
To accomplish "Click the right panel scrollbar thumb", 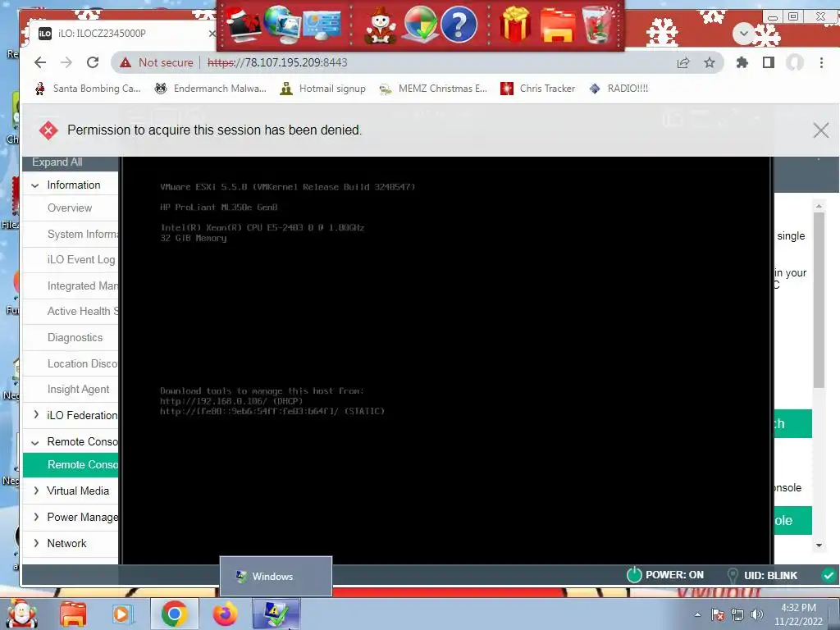I will point(819,300).
